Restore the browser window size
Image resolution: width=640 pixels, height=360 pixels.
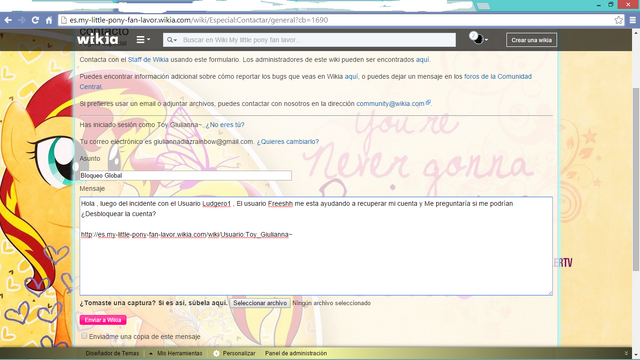pos(611,4)
